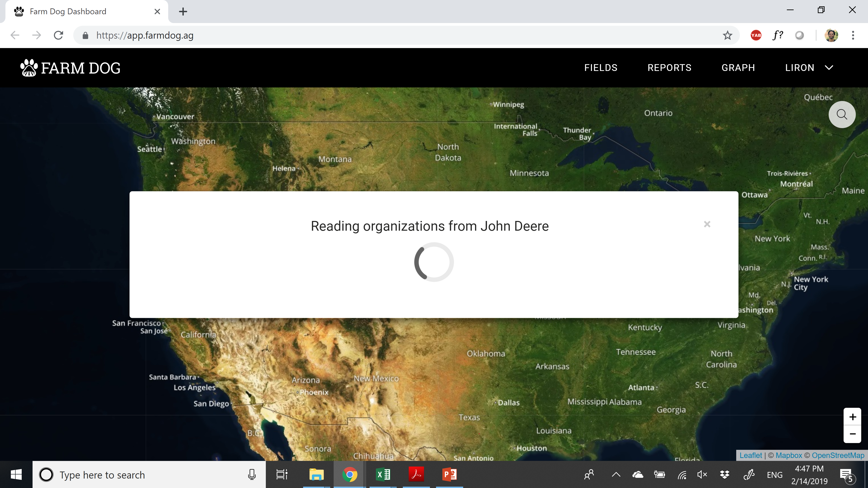Image resolution: width=868 pixels, height=488 pixels.
Task: Open Chrome's three-dot menu
Action: [853, 35]
